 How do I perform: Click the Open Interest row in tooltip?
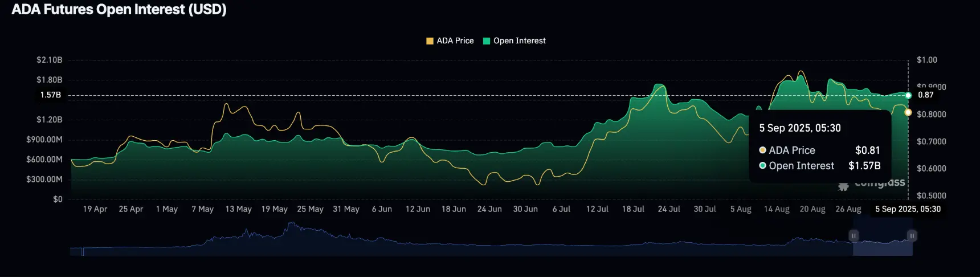point(819,166)
